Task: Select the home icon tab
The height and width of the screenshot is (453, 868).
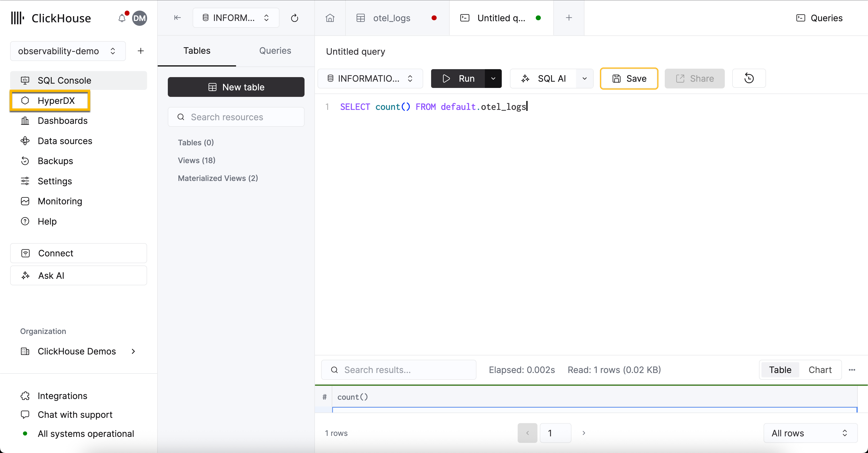Action: coord(330,18)
